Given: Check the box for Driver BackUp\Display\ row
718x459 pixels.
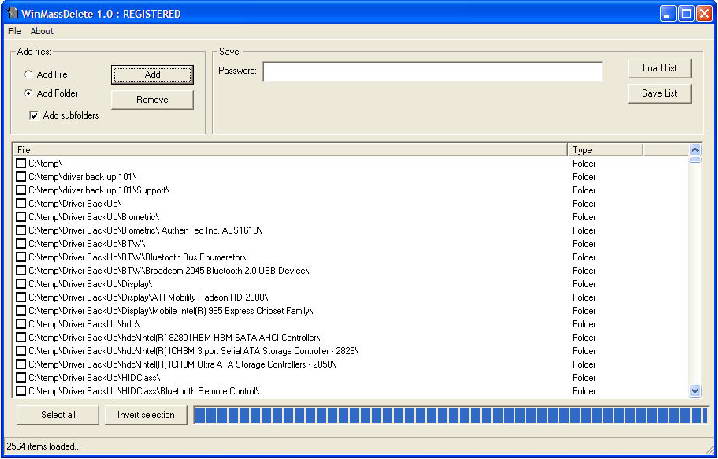Looking at the screenshot, I should point(21,284).
